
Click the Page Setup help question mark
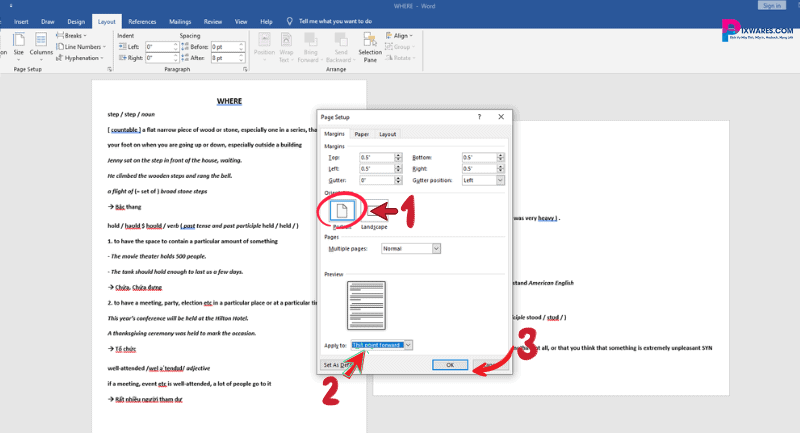(x=478, y=117)
